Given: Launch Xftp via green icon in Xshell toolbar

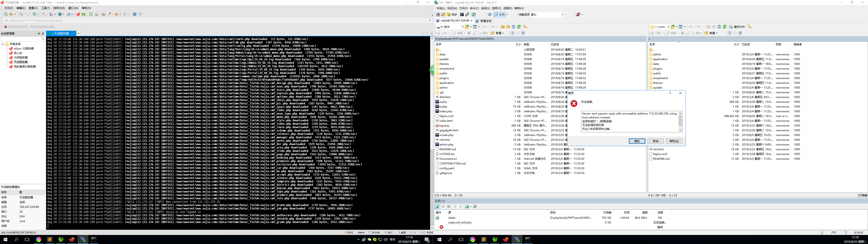Looking at the screenshot, I should (84, 14).
